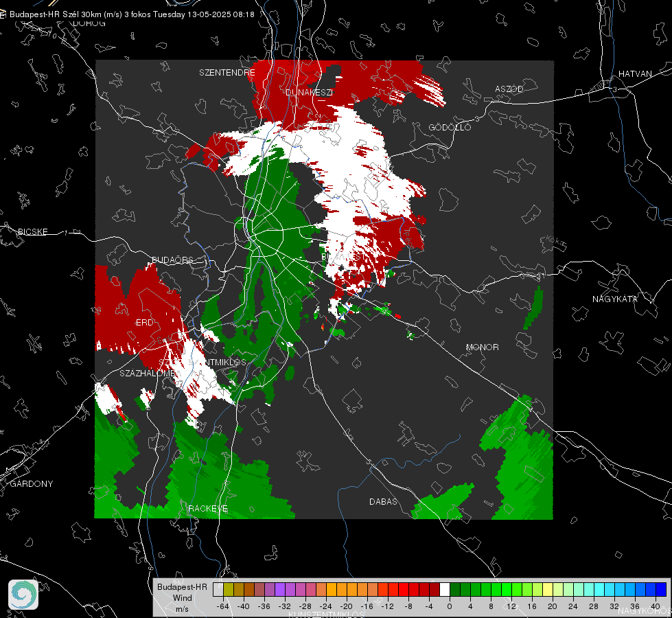The height and width of the screenshot is (618, 672).
Task: Click the DABAS town label
Action: click(384, 501)
